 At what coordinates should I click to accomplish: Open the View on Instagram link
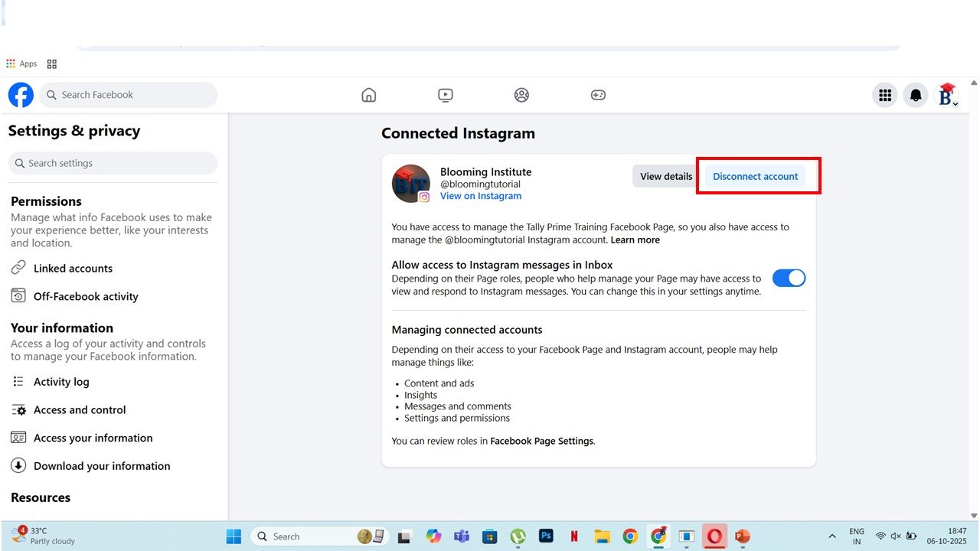(x=480, y=196)
